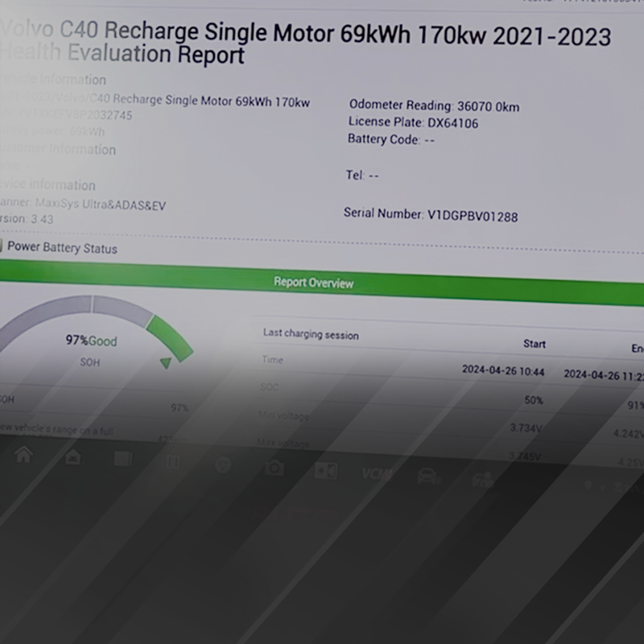The image size is (644, 644).
Task: Tap the display and sound icon
Action: 326,471
